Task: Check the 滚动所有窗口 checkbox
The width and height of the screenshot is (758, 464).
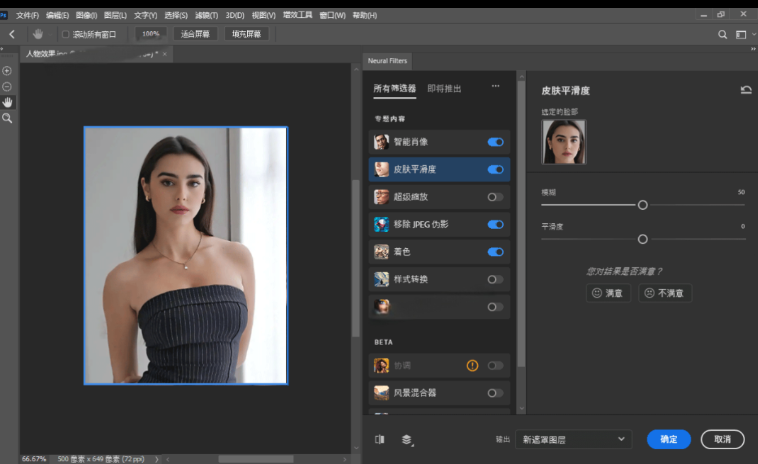Action: (x=66, y=34)
